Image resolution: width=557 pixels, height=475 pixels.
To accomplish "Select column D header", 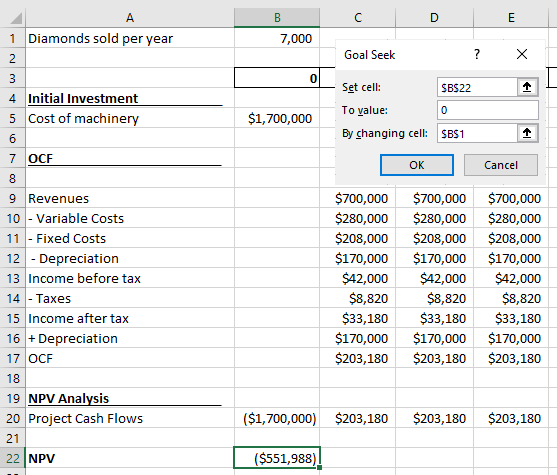I will pyautogui.click(x=434, y=17).
